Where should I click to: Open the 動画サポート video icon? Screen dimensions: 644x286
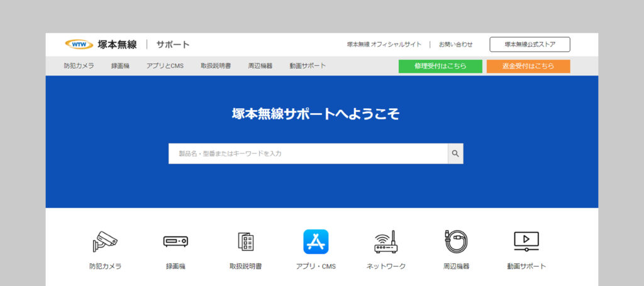tap(526, 241)
